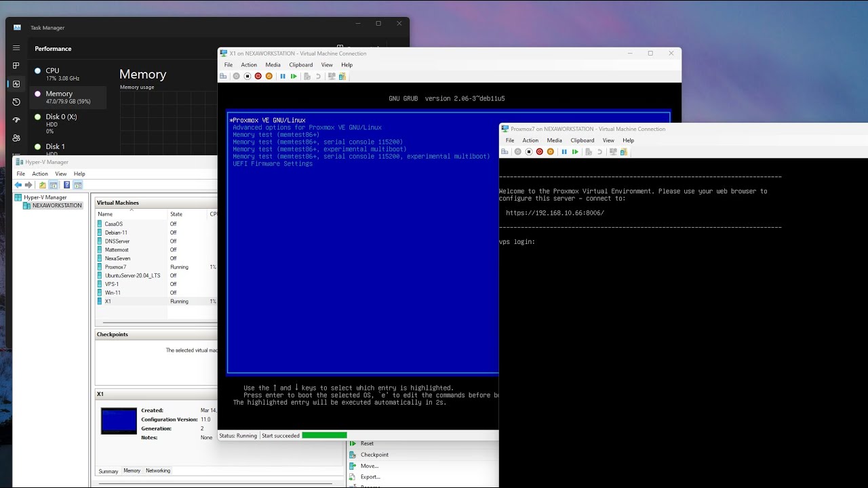Click Up One Level folder icon in Hyper-V Manager
The height and width of the screenshot is (488, 868).
coord(43,185)
